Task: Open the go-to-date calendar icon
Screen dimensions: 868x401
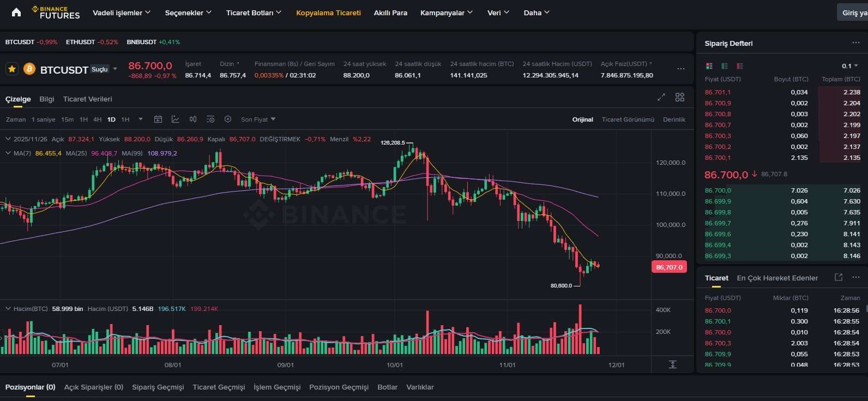Action: (158, 119)
